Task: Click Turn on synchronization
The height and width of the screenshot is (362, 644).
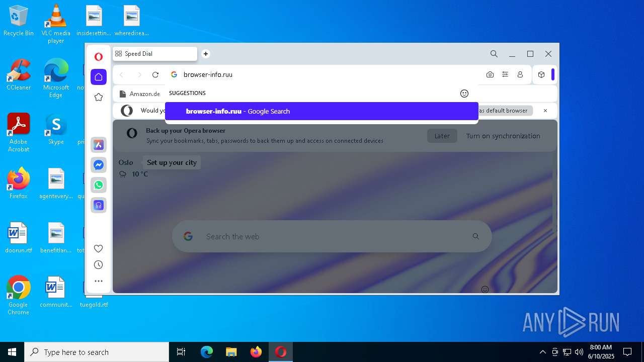Action: [503, 136]
